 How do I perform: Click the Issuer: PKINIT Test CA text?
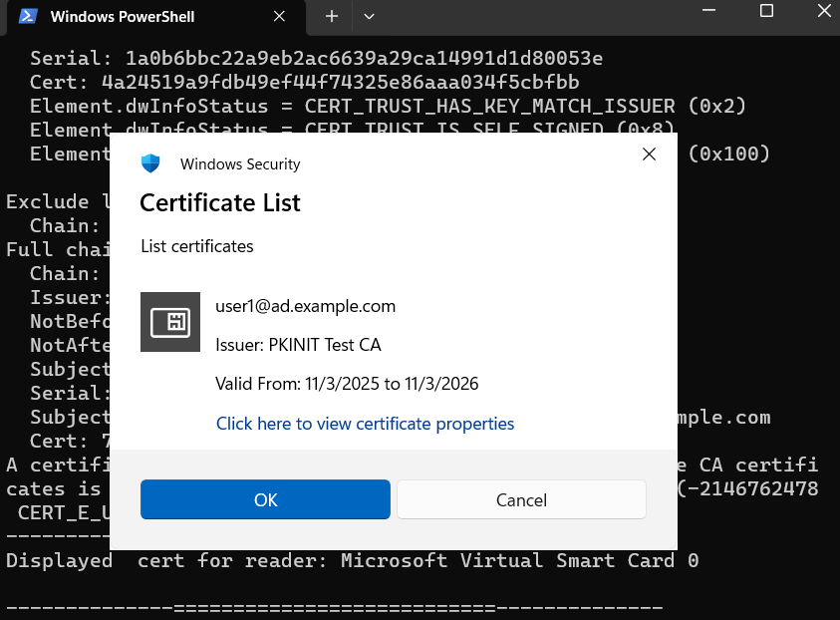(298, 345)
